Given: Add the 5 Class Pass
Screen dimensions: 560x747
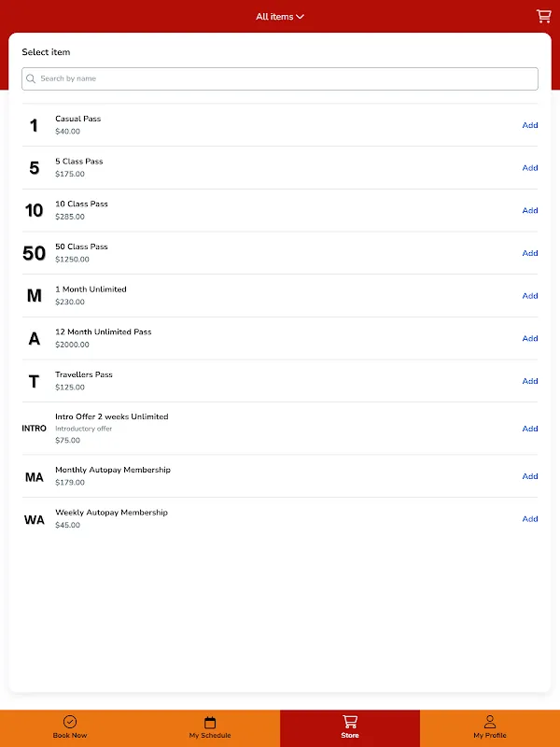Looking at the screenshot, I should coord(530,168).
